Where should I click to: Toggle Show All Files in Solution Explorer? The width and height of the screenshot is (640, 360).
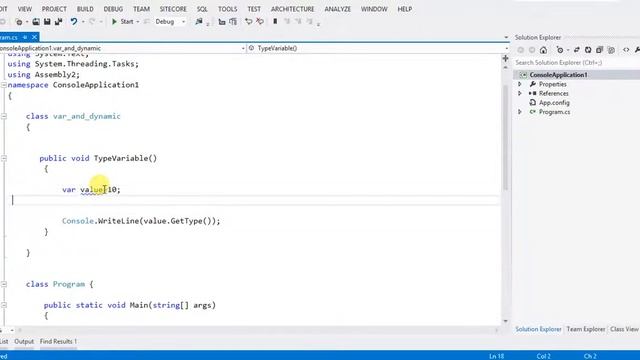611,50
